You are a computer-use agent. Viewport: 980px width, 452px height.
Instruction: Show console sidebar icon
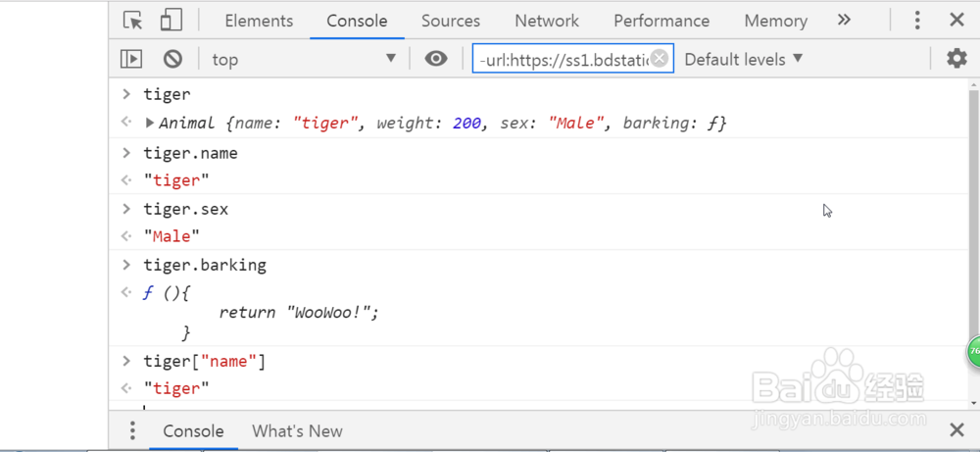[x=131, y=59]
